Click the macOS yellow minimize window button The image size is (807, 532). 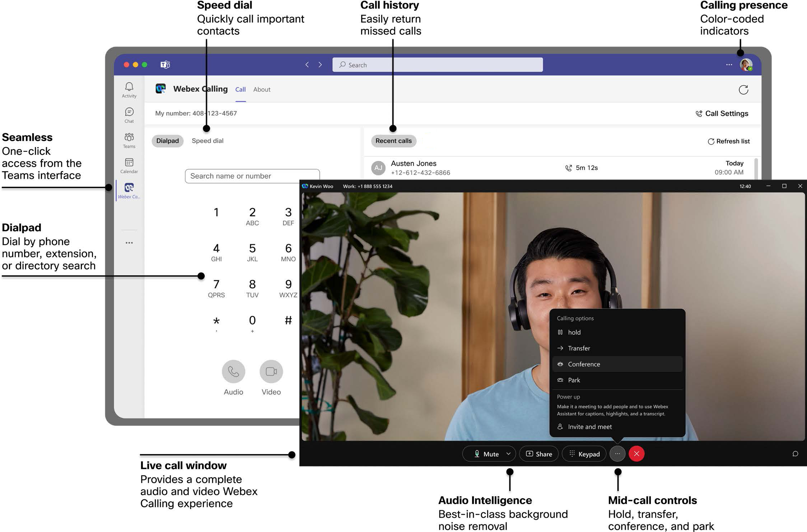coord(135,65)
